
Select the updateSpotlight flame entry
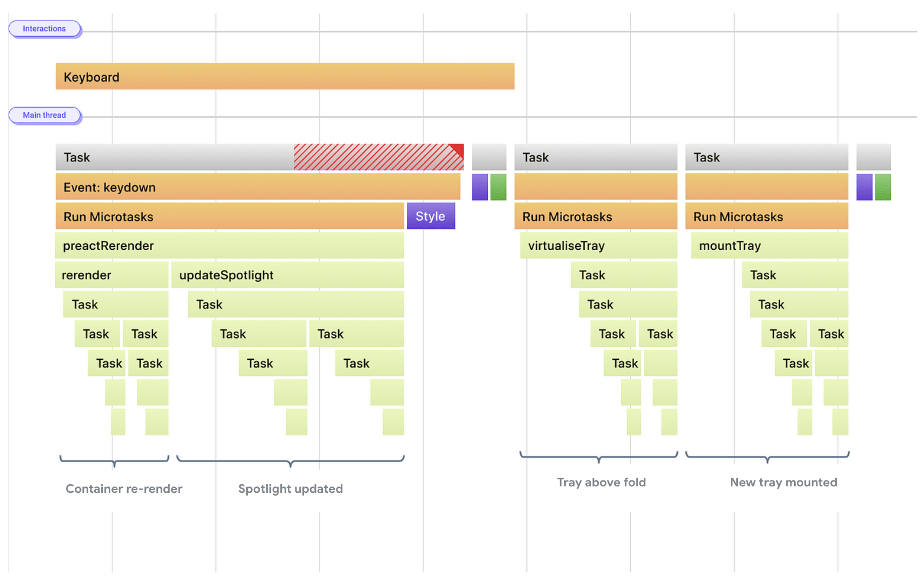click(287, 275)
